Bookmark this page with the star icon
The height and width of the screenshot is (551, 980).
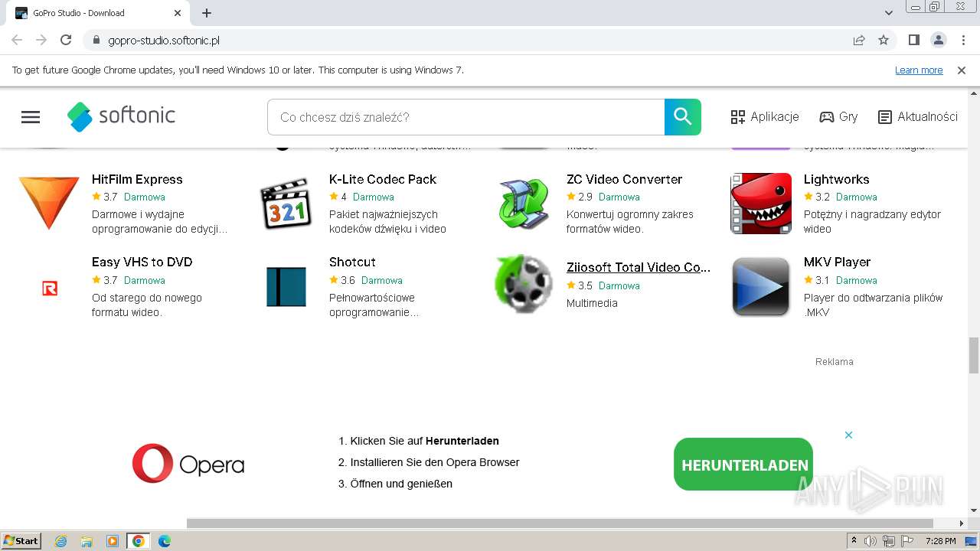[884, 40]
